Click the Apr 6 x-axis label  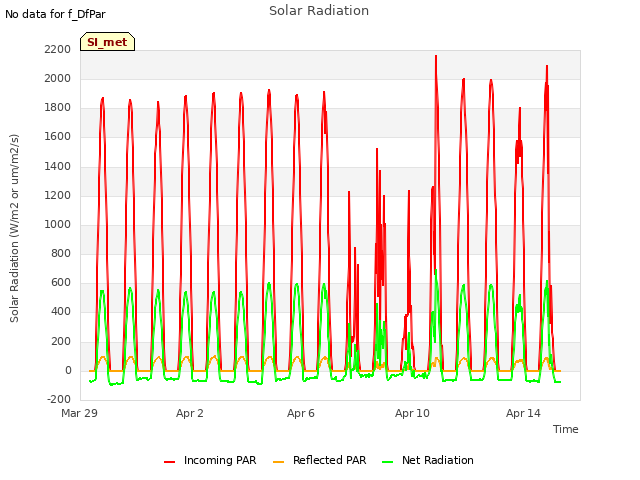coord(301,413)
